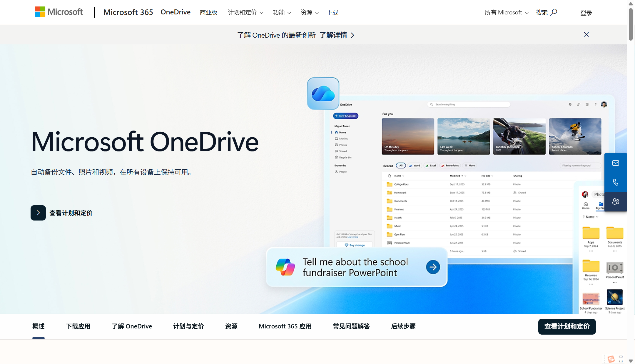635x364 pixels.
Task: Switch to the 下载应用 tab
Action: pos(78,326)
